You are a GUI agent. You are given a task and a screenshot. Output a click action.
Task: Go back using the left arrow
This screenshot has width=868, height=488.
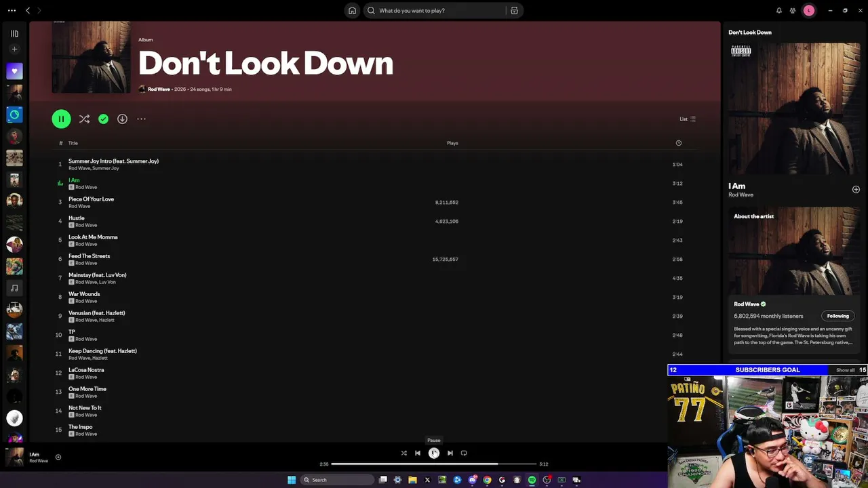point(28,10)
